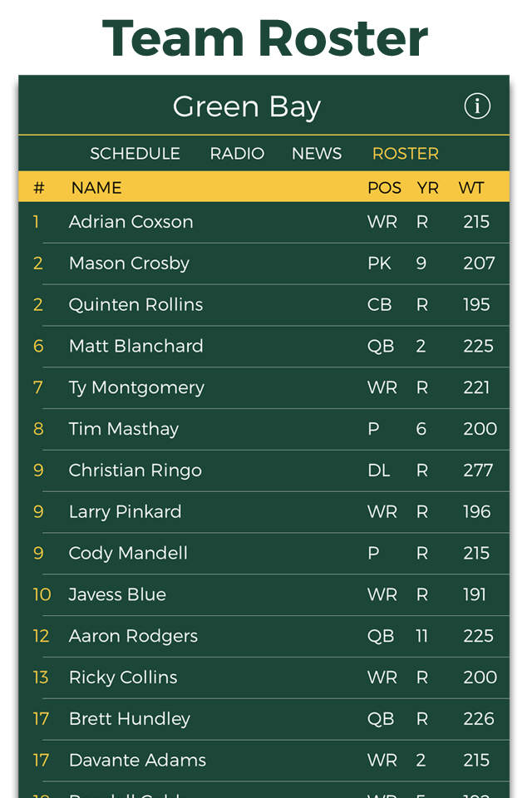View Christian Ringo's entry

[249, 470]
